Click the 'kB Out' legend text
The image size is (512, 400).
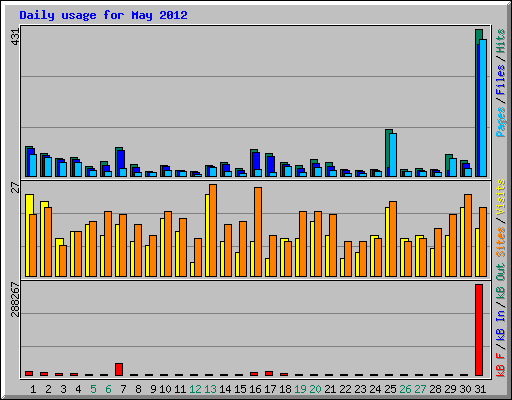pos(501,282)
